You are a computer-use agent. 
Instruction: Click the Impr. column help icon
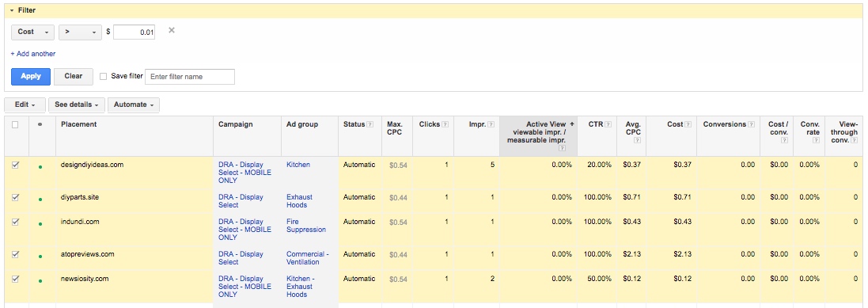[491, 124]
